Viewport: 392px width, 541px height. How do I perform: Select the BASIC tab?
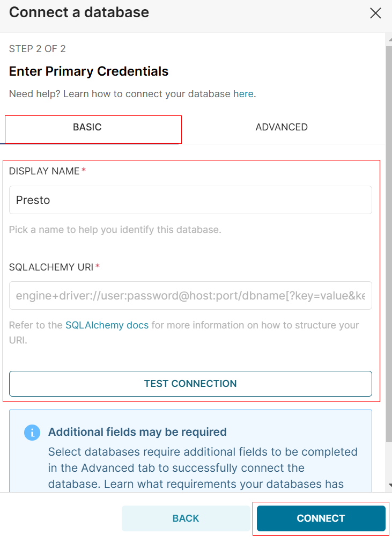87,127
